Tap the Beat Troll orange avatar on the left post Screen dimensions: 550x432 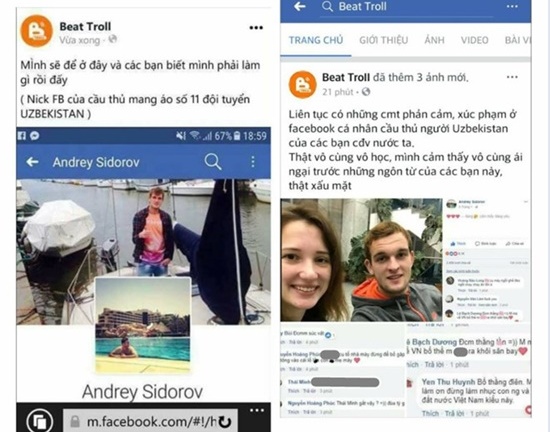[37, 31]
